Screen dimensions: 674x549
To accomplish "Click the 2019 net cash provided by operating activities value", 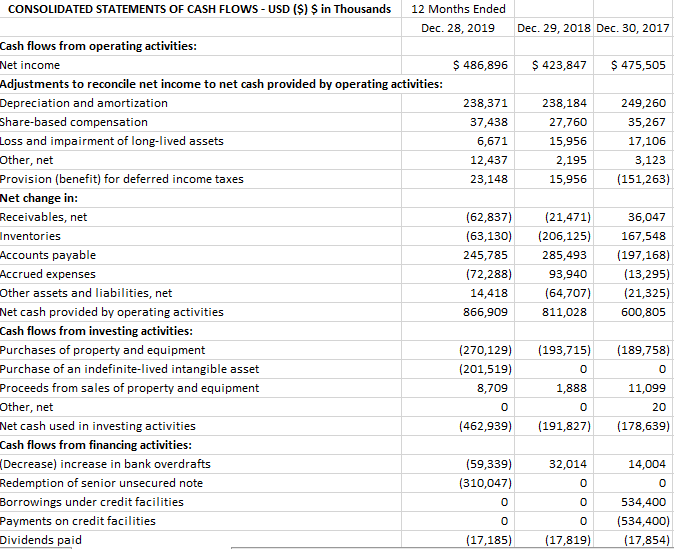I will [x=458, y=312].
